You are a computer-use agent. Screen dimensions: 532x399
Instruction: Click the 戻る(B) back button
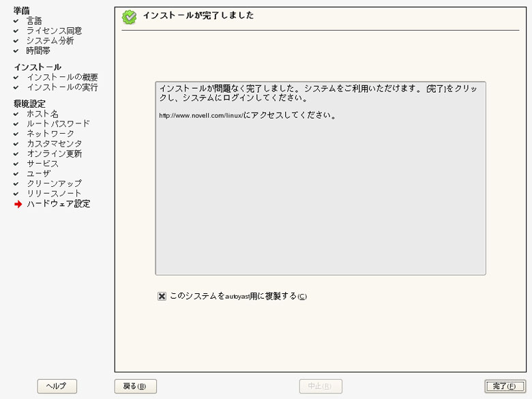(135, 386)
